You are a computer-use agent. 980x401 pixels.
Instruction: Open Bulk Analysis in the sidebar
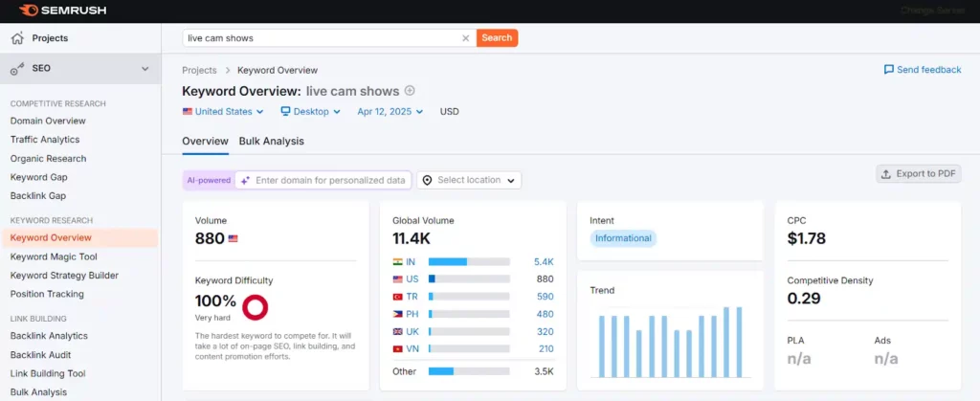tap(38, 392)
